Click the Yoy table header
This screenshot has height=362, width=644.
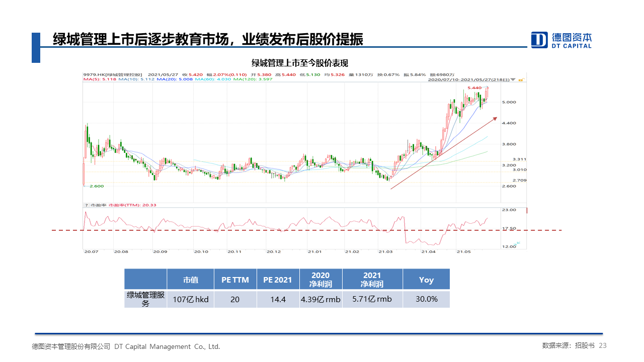[x=426, y=280]
